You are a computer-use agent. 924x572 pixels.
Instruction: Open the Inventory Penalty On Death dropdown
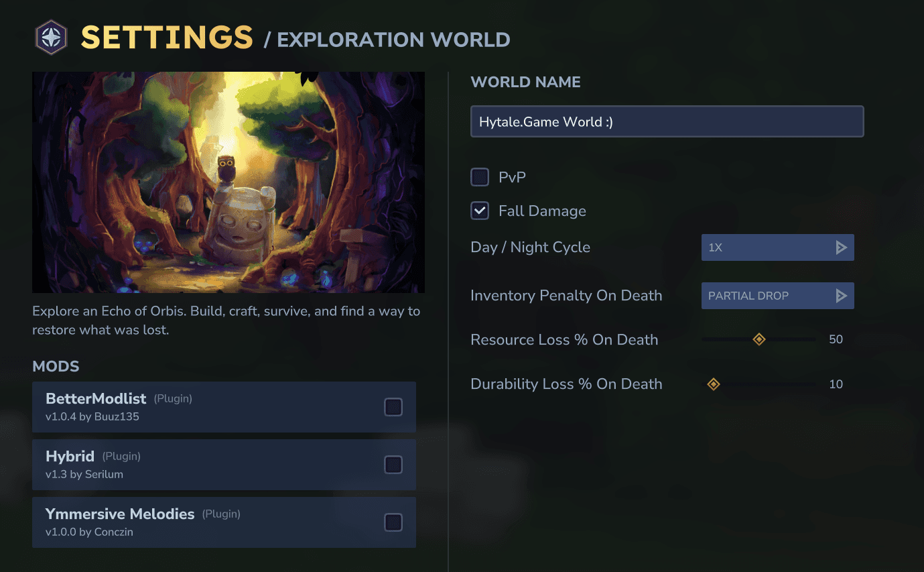[777, 295]
